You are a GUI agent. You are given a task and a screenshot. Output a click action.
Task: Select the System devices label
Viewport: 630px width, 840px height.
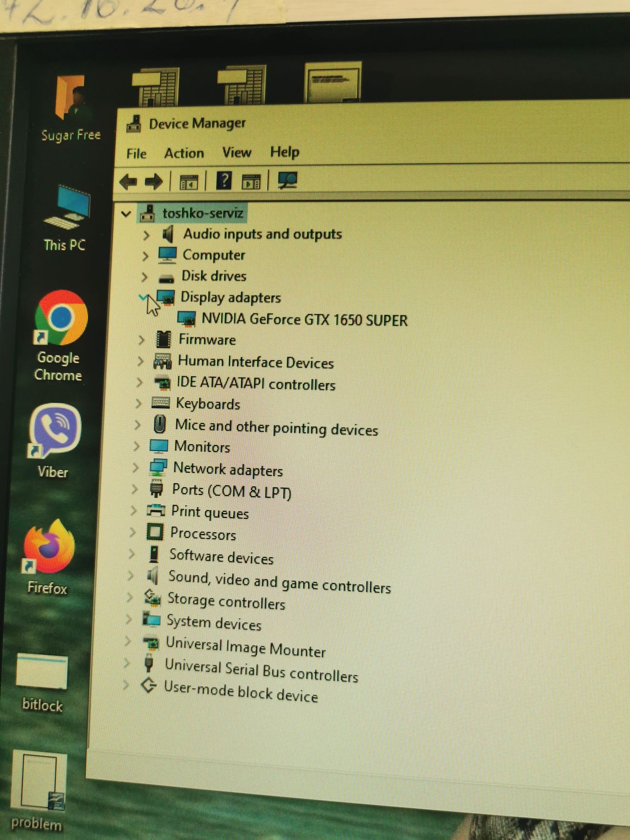[x=214, y=622]
